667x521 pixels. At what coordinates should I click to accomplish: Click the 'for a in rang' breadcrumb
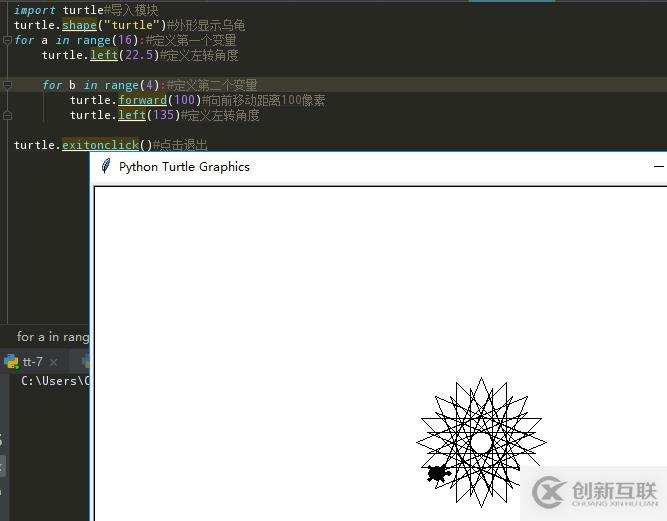coord(53,337)
